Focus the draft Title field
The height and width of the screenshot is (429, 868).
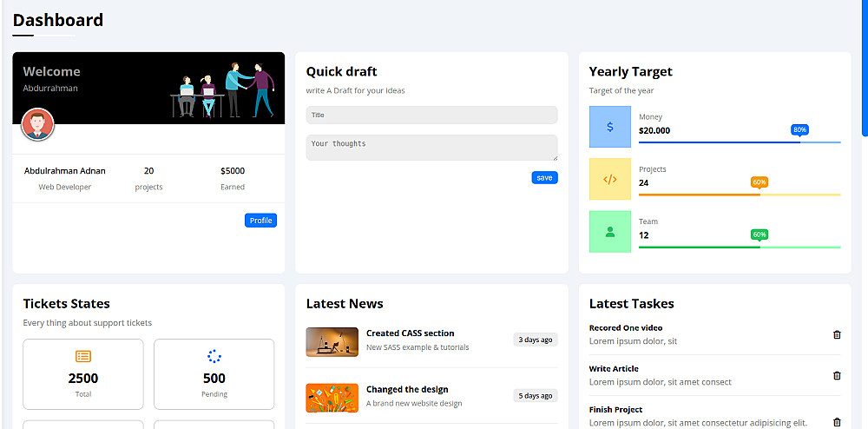tap(431, 115)
